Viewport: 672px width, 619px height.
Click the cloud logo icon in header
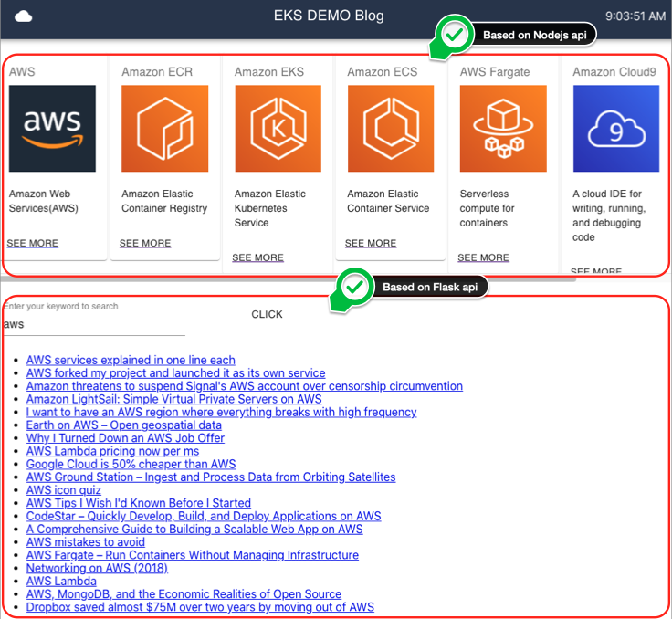[x=23, y=16]
